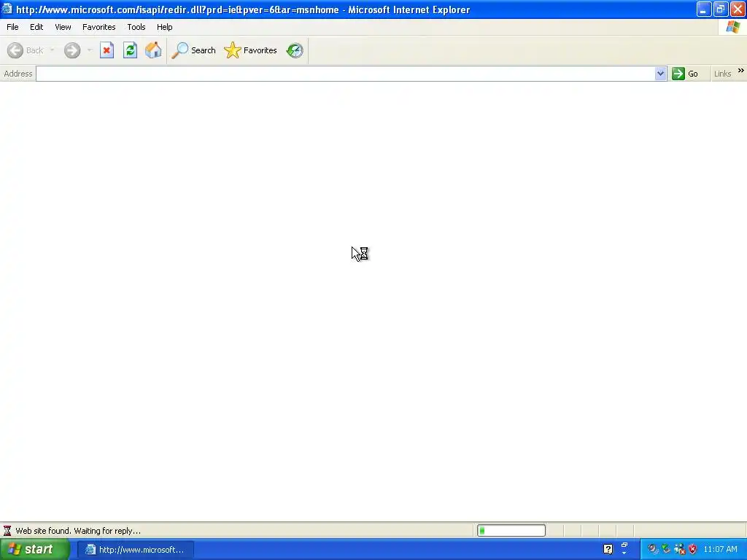
Task: Click the 'Web site found. Waiting for reply…' status text
Action: pos(78,531)
